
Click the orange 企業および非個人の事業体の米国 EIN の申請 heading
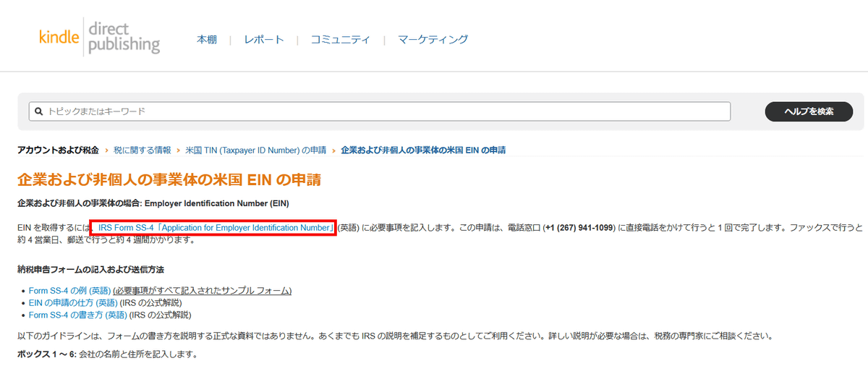click(x=169, y=179)
